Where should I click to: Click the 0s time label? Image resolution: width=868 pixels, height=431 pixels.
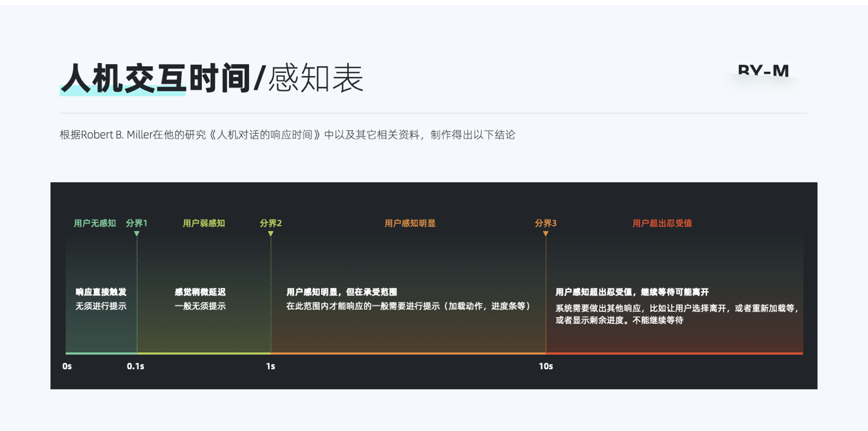(x=67, y=366)
